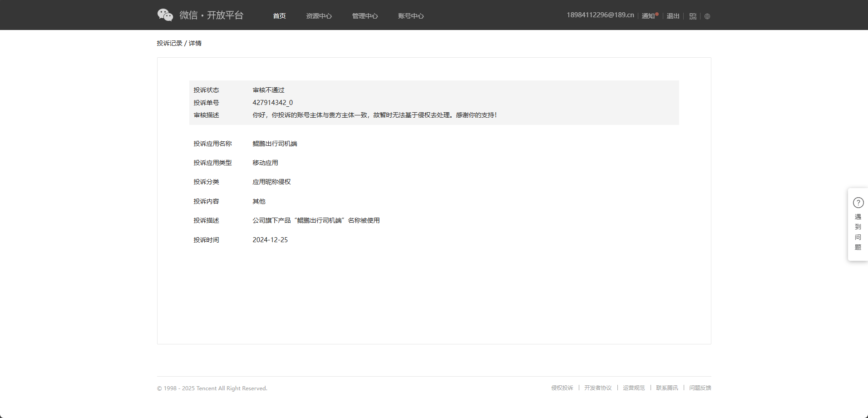Screen dimensions: 868x418
Task: Click complaint number 427914342_0
Action: click(x=273, y=103)
